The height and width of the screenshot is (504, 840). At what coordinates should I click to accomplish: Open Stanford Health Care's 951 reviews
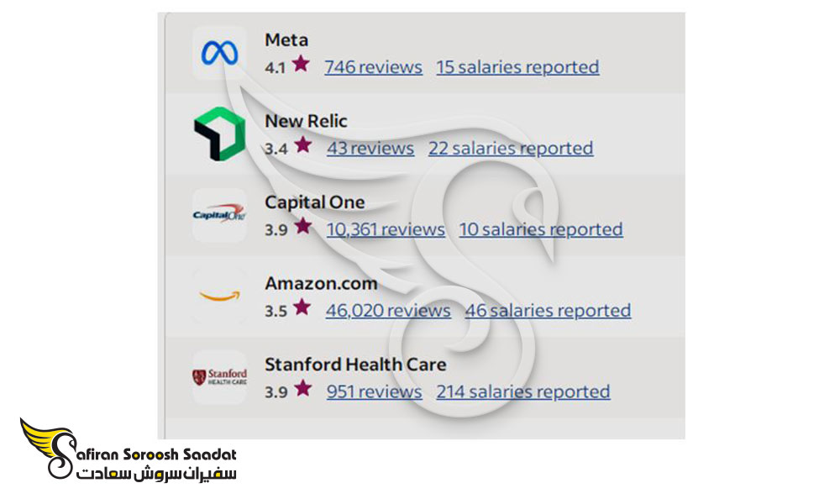pos(375,392)
